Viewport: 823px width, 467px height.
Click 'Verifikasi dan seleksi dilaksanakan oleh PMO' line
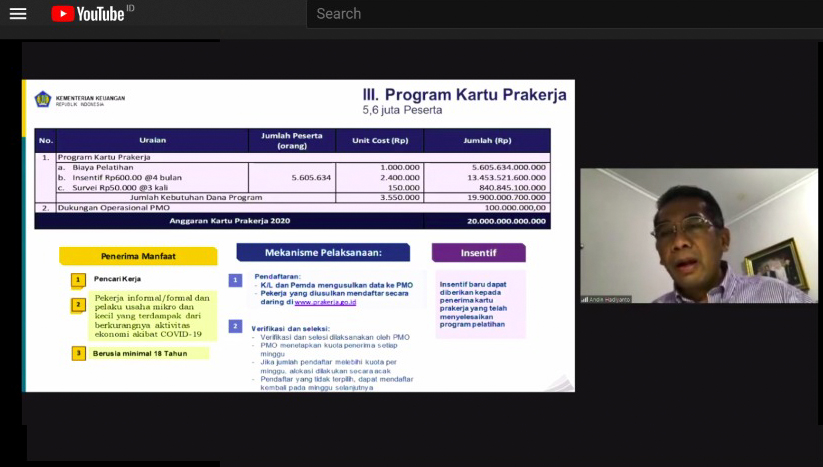pos(335,337)
